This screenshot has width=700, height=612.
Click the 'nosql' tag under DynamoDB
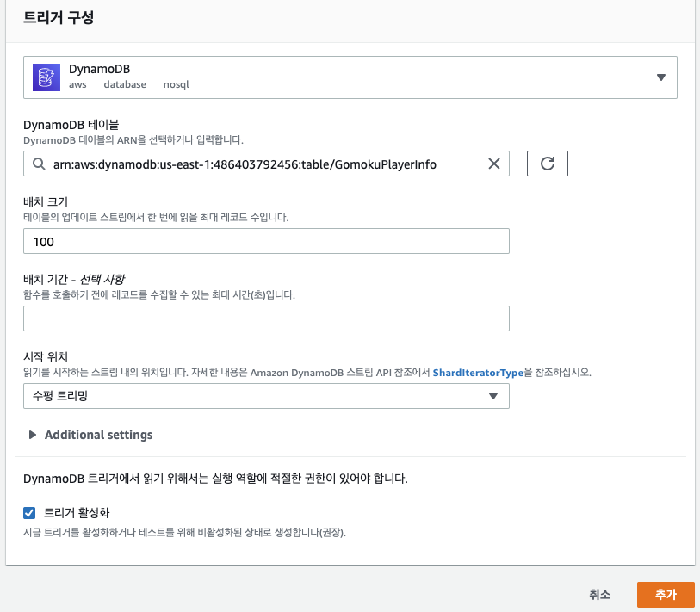click(177, 84)
